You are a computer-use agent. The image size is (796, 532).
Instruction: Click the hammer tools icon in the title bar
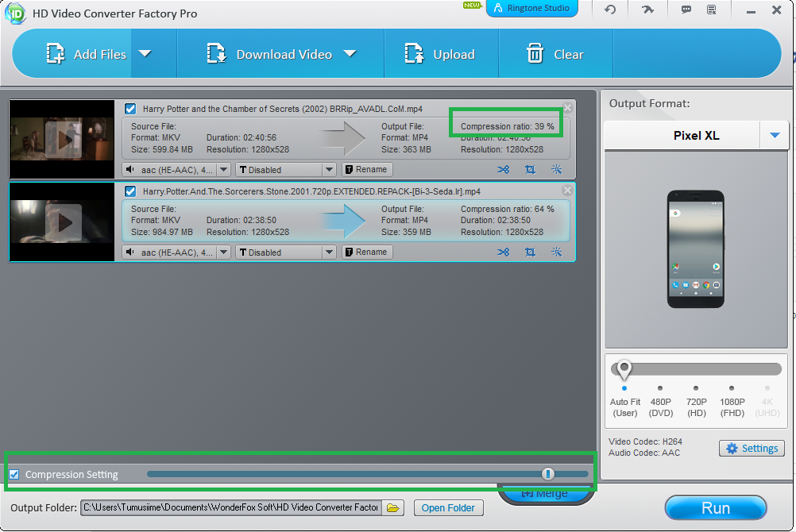647,10
